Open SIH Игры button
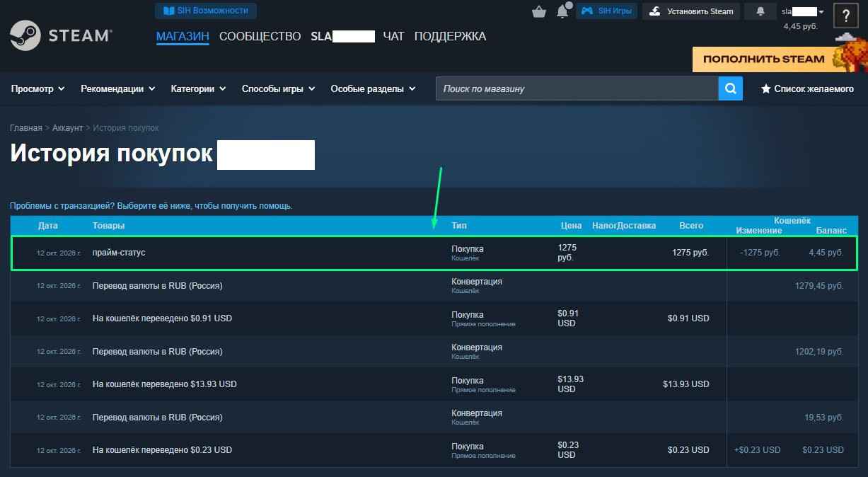 click(x=607, y=11)
